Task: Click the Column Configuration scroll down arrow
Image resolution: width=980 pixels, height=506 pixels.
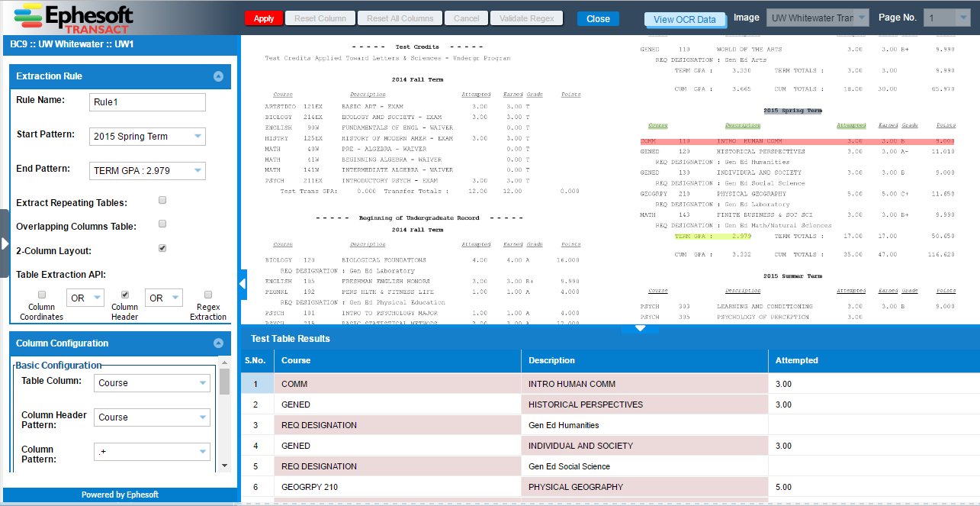Action: tap(224, 465)
